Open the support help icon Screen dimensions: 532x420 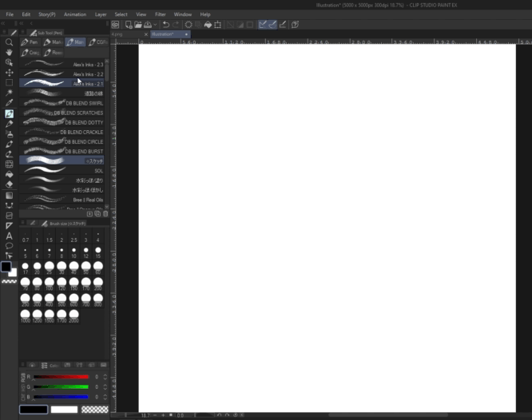[296, 25]
